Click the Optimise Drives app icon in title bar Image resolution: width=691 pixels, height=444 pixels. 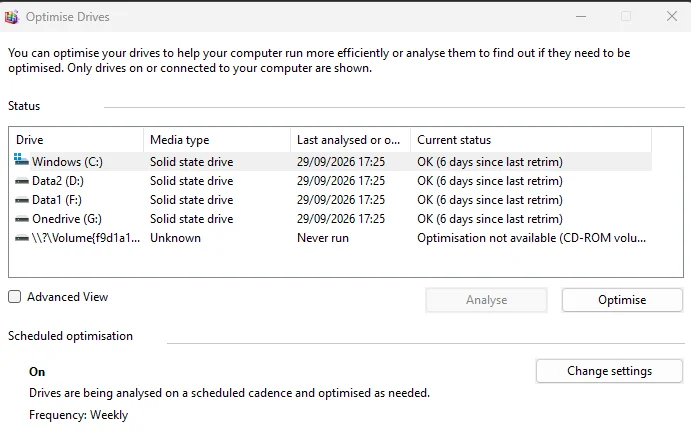pyautogui.click(x=11, y=17)
